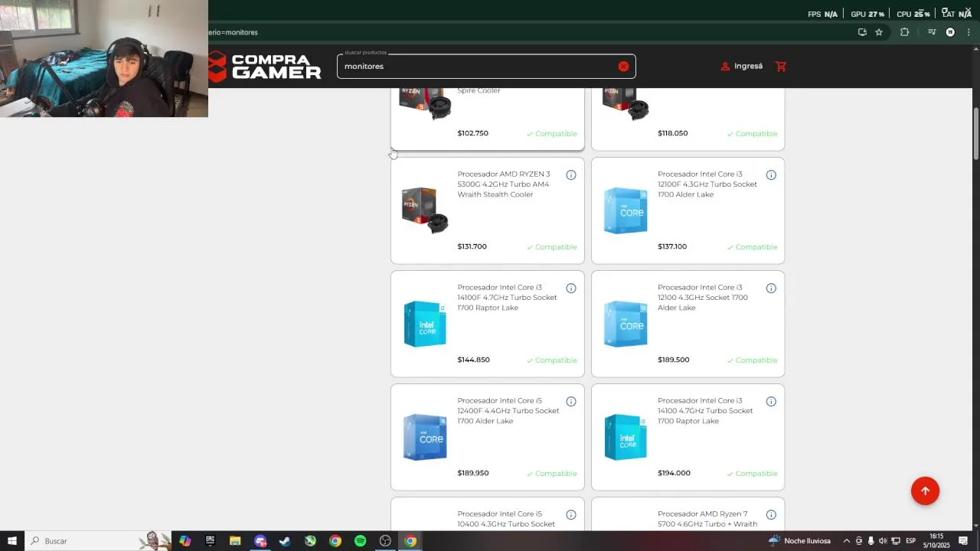This screenshot has width=980, height=551.
Task: Select Core i3 14100 product image
Action: 626,437
